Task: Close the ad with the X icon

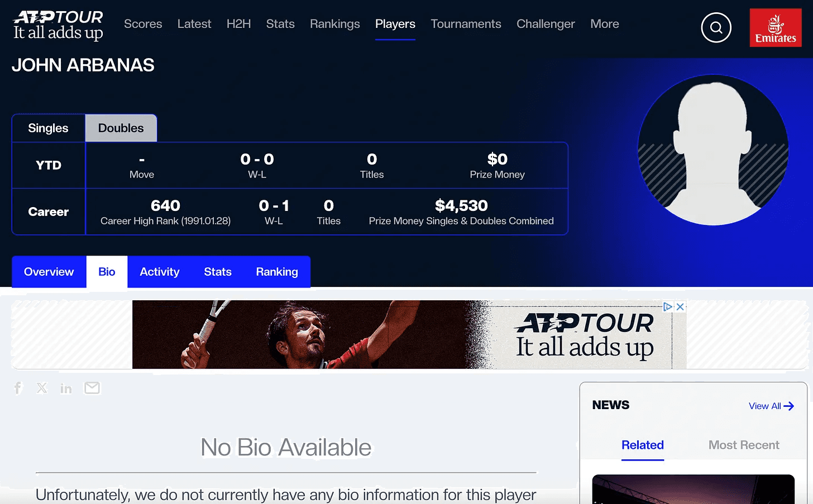Action: (680, 306)
